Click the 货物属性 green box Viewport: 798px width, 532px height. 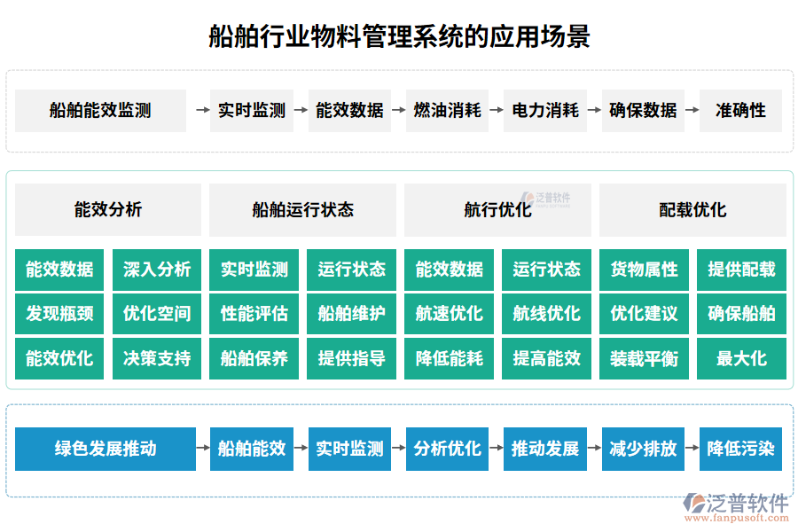(645, 270)
